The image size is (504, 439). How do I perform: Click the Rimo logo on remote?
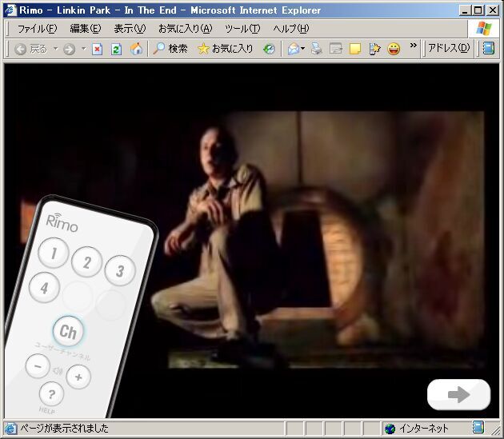pos(62,223)
